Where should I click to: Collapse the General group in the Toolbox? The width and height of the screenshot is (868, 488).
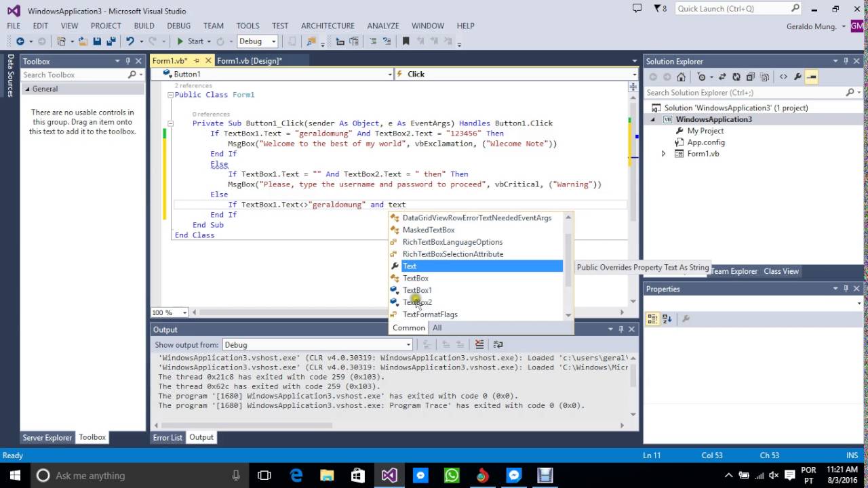coord(28,89)
